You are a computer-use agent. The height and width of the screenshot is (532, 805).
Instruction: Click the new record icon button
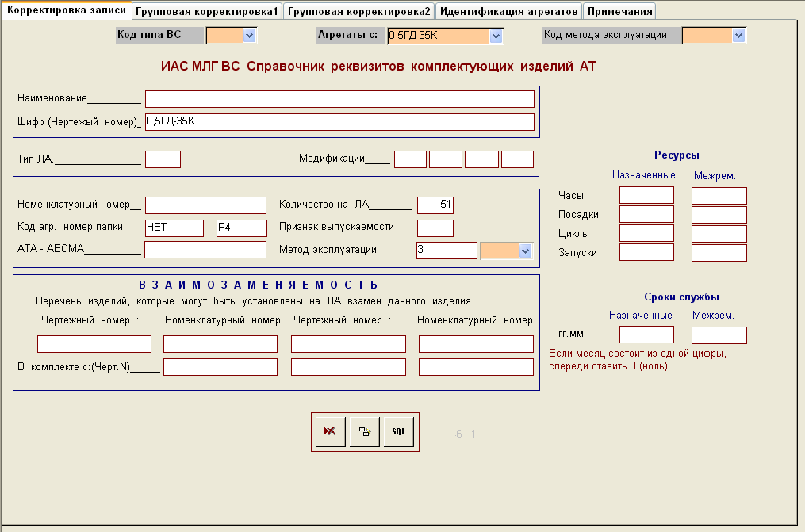point(364,432)
